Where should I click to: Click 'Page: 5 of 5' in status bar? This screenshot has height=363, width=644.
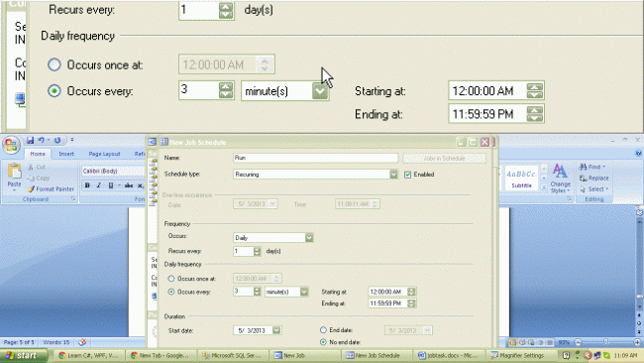point(19,342)
